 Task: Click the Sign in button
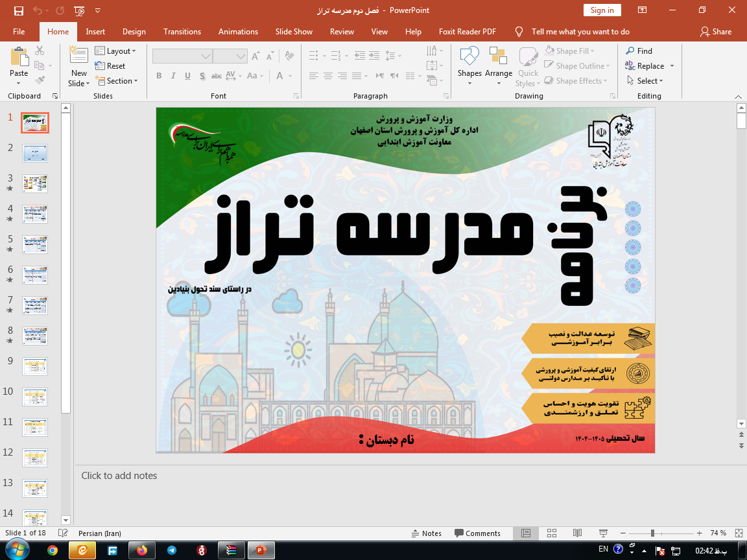(x=602, y=10)
